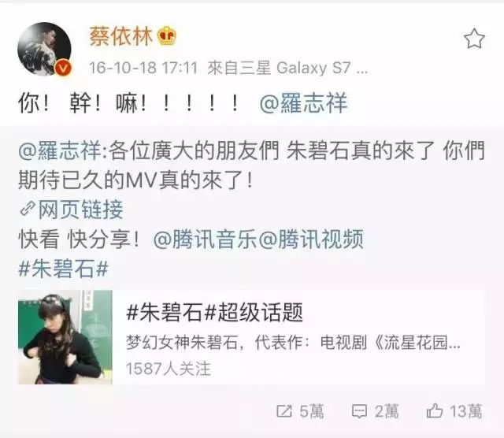
Task: Click the 16-10-18 17:11 timestamp
Action: pyautogui.click(x=143, y=69)
